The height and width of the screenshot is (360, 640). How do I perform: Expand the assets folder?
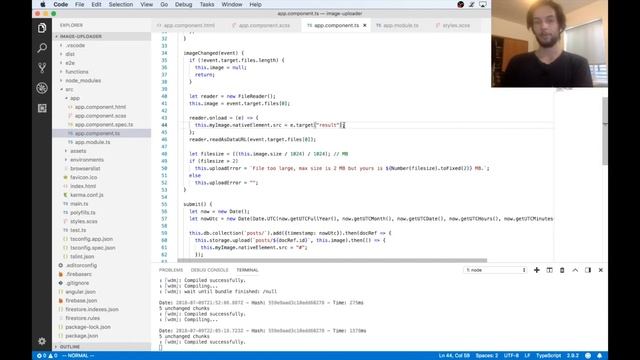coord(101,151)
